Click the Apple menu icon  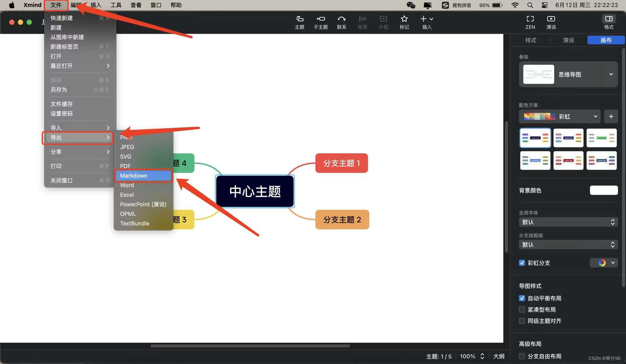coord(12,5)
